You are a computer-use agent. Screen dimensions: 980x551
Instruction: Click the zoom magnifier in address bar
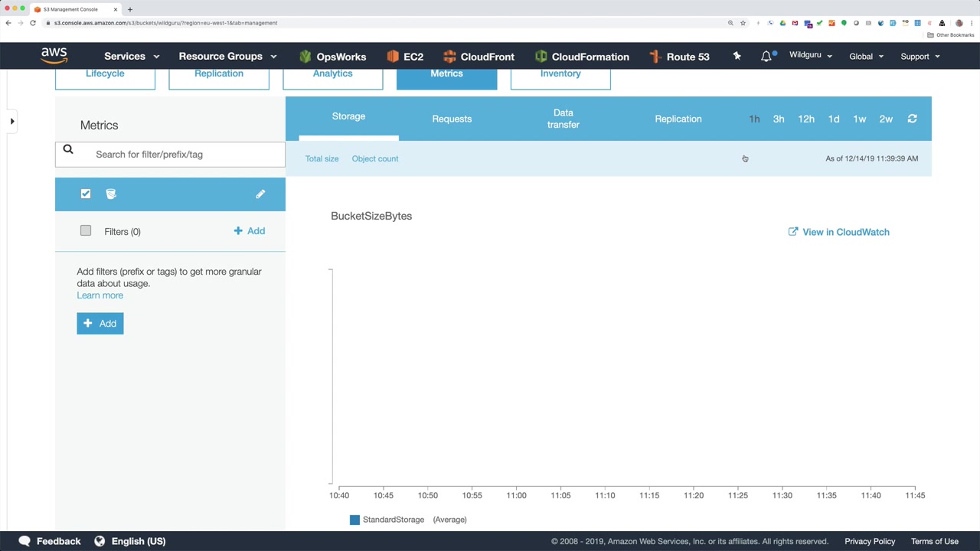pyautogui.click(x=730, y=23)
